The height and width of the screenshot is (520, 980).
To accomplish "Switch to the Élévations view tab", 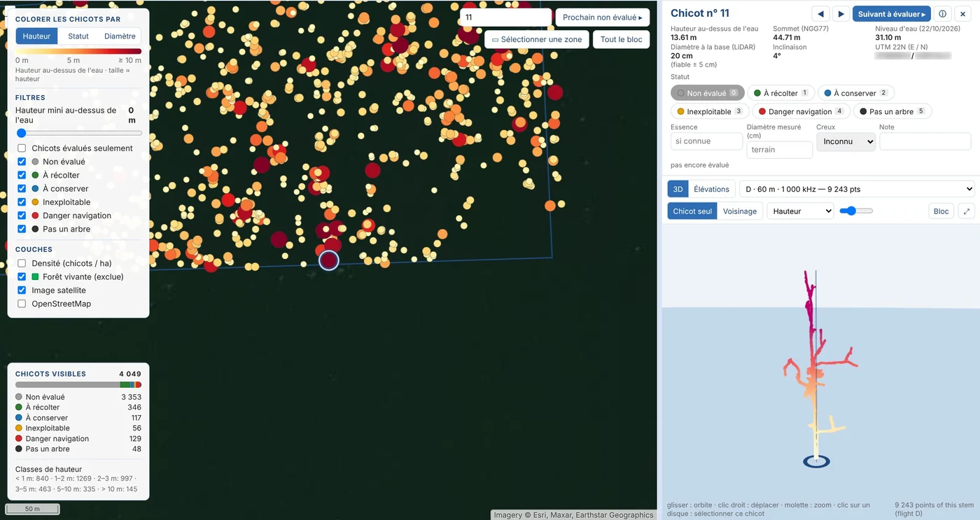I will click(x=711, y=189).
